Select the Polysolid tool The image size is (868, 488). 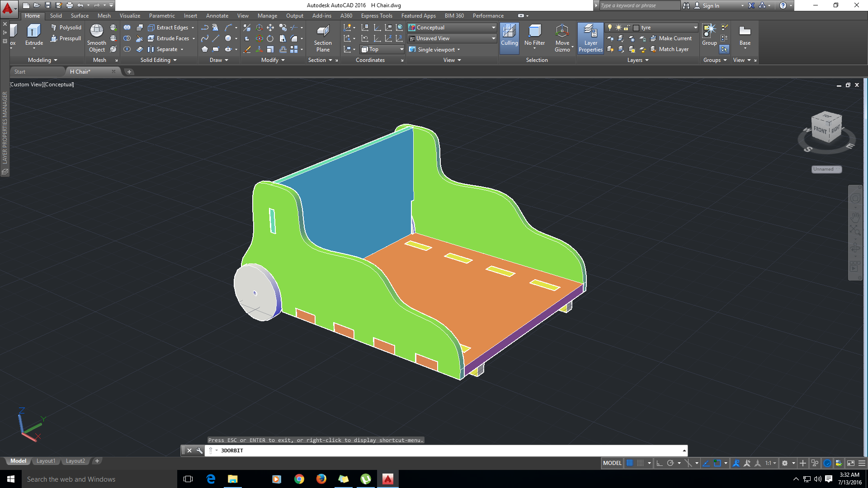pyautogui.click(x=66, y=28)
